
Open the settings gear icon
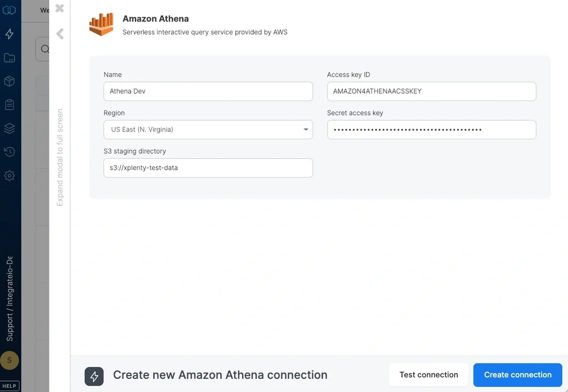click(x=9, y=175)
